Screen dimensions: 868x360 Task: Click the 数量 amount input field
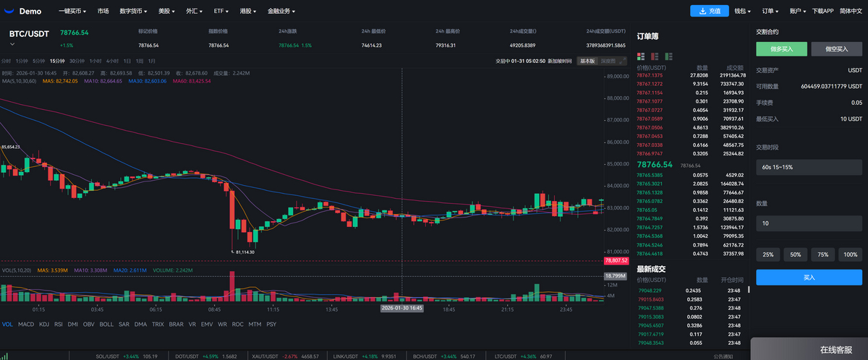[x=809, y=223]
